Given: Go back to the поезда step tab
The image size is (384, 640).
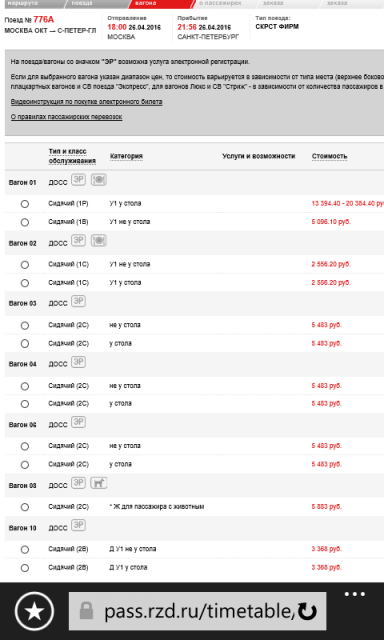Looking at the screenshot, I should point(95,4).
